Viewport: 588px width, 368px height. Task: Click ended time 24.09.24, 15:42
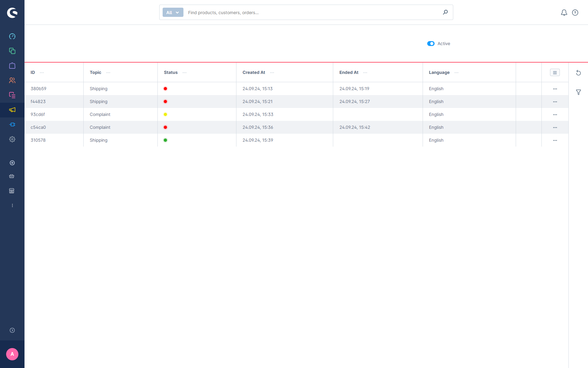(355, 127)
